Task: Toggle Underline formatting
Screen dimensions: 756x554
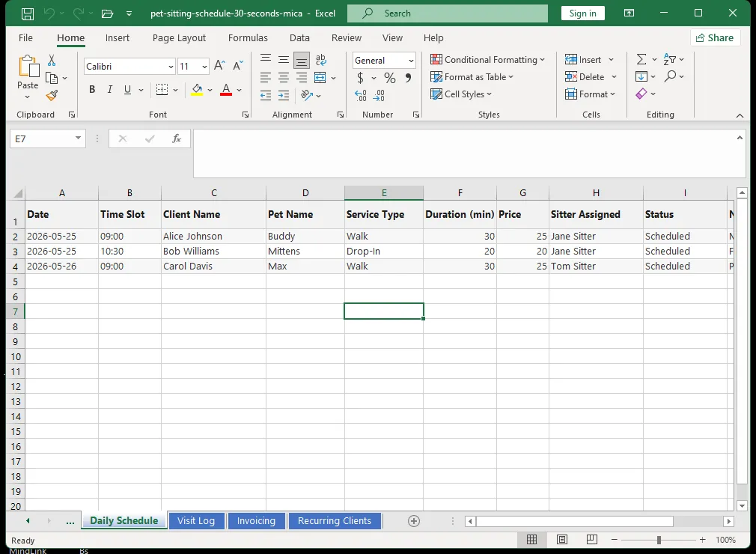Action: tap(127, 90)
